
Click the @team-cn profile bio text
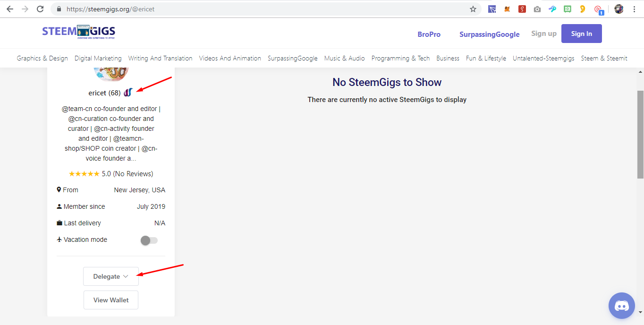coord(111,134)
